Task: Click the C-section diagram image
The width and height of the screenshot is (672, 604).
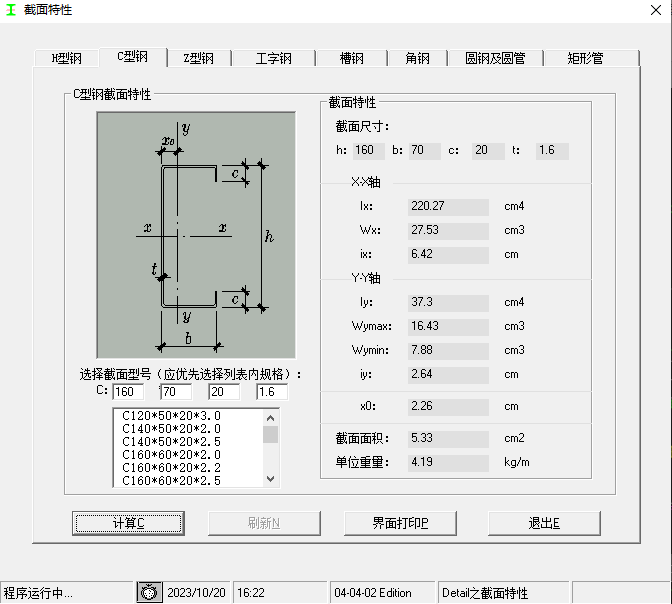Action: click(196, 235)
